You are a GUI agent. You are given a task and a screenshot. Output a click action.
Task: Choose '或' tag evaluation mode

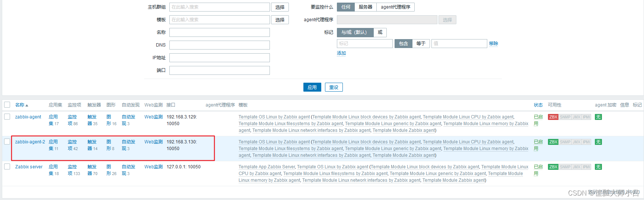click(x=380, y=32)
